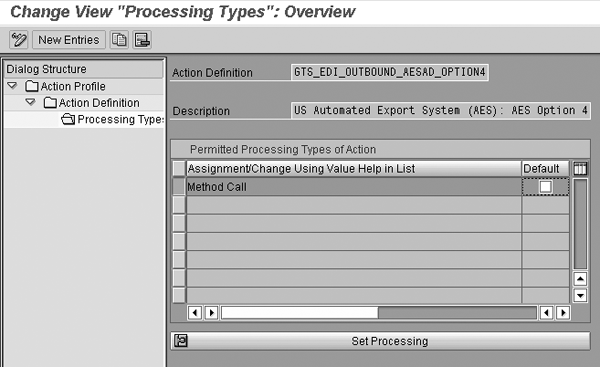Click the Action Definition field value
600x367 pixels.
coord(390,72)
